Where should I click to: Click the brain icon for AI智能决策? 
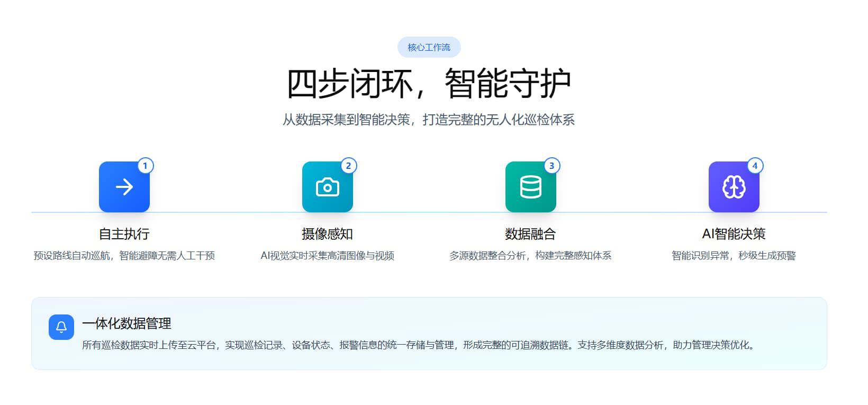734,187
